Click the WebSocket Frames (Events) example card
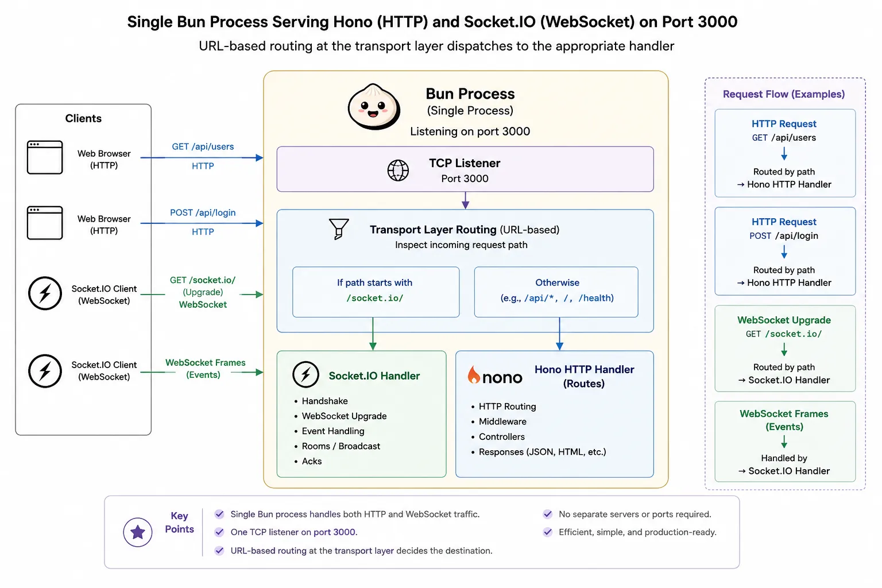 tap(785, 441)
